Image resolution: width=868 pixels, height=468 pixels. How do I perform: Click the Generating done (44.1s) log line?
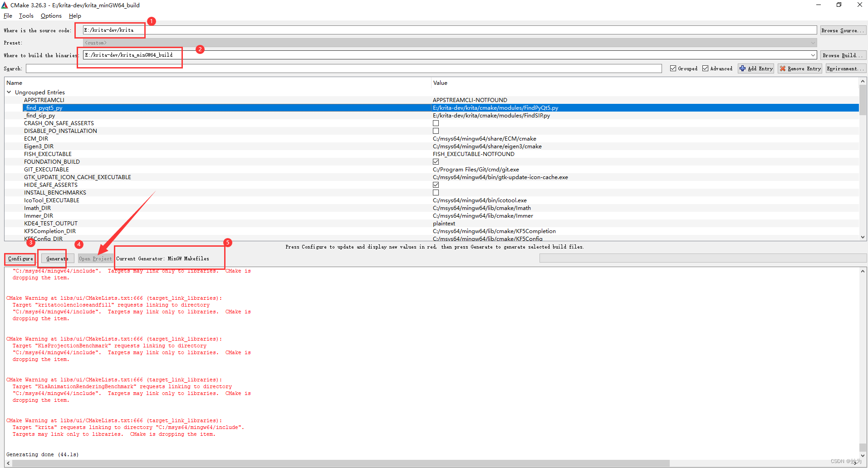[43, 454]
